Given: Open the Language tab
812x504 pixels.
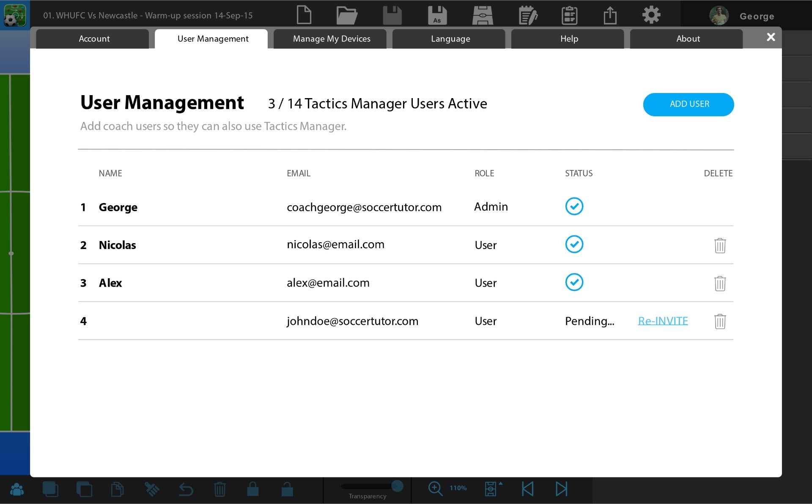Looking at the screenshot, I should (x=450, y=39).
